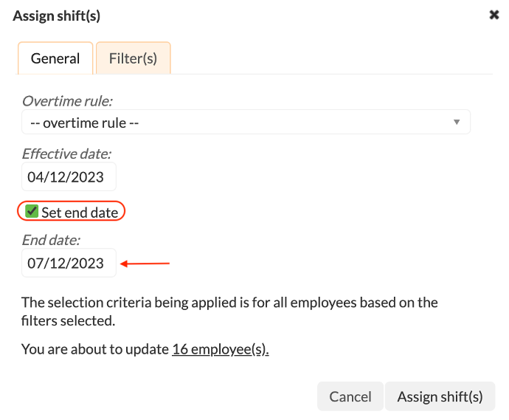The height and width of the screenshot is (420, 509).
Task: Uncheck the Set end date checkbox
Action: point(32,212)
